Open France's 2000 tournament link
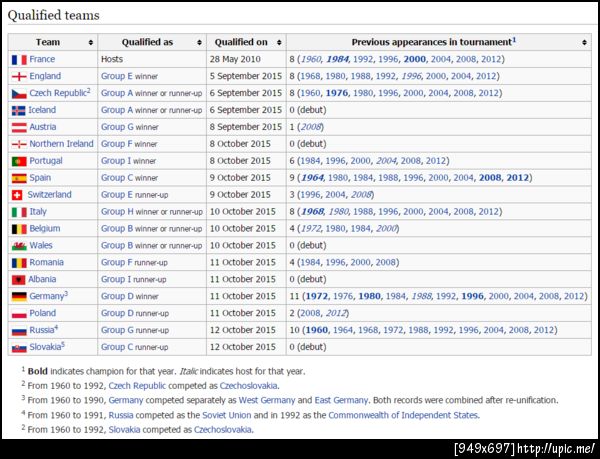The image size is (600, 459). pos(414,59)
